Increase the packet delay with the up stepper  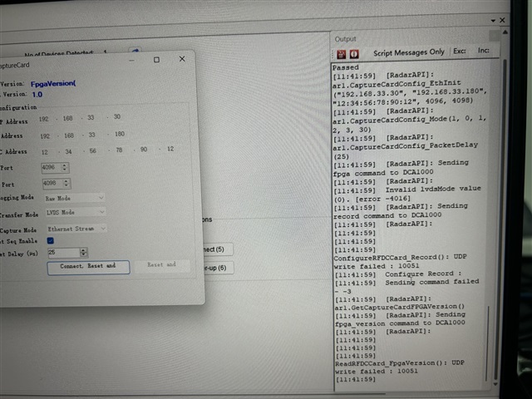(x=83, y=250)
